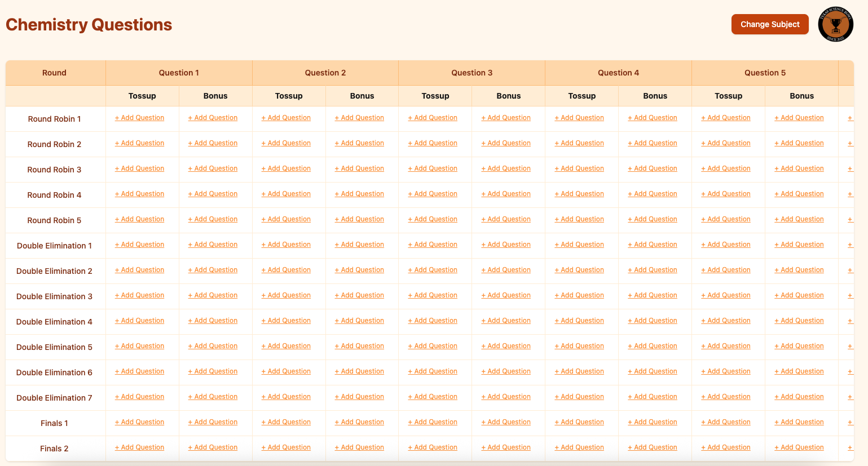
Task: Add Question 4 Tossup for Round Robin 5
Action: tap(579, 219)
